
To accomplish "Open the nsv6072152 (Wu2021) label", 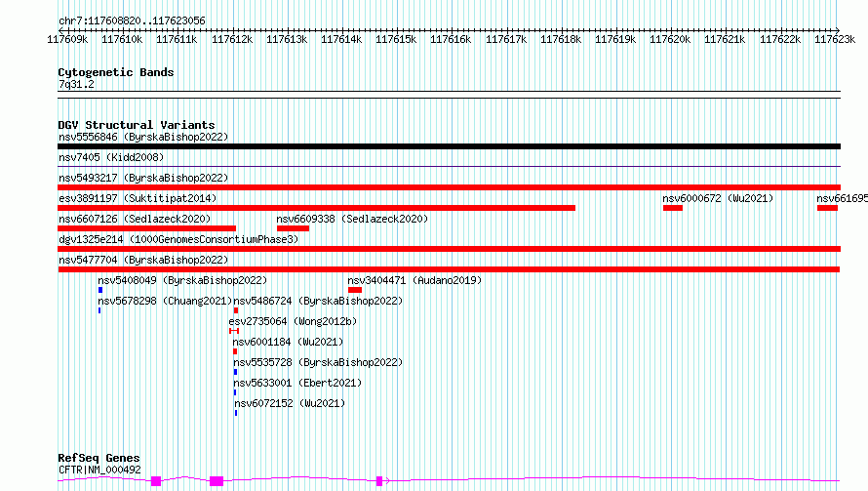I will pos(290,403).
